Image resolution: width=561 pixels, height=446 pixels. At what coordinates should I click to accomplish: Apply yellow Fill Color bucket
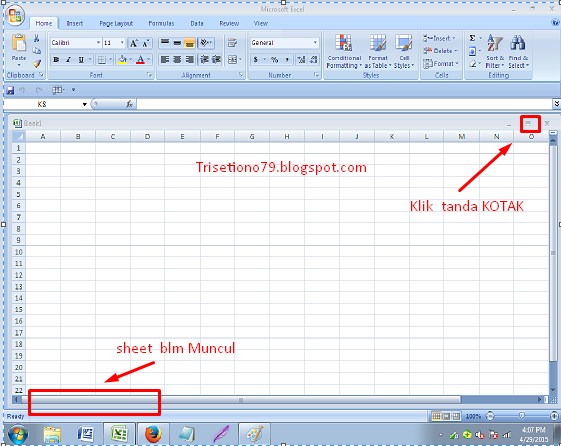coord(122,60)
